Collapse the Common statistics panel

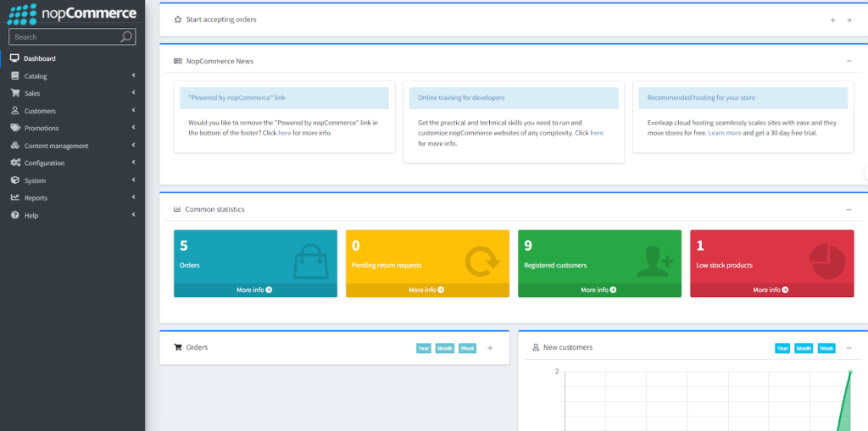(x=849, y=210)
